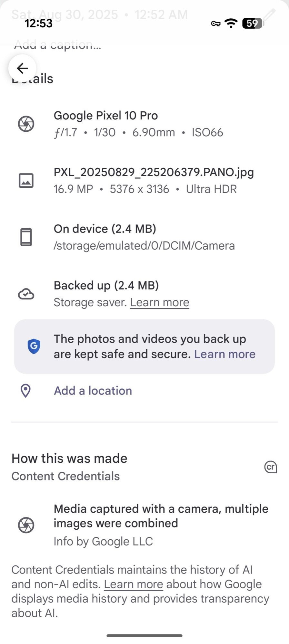The image size is (289, 644).
Task: Open Learn more link beside Storage saver
Action: (x=160, y=303)
